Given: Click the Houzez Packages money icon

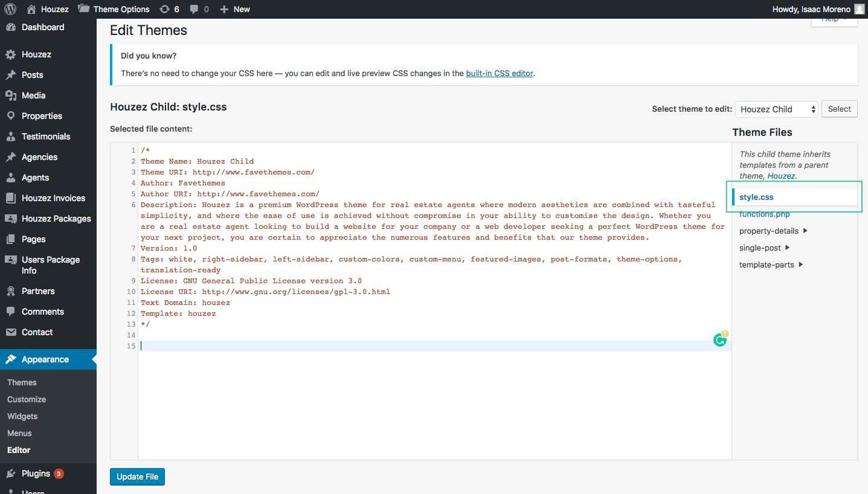Looking at the screenshot, I should [10, 219].
